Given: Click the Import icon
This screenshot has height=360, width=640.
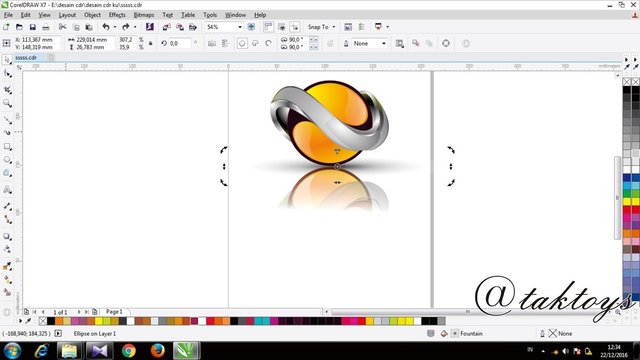Looking at the screenshot, I should pyautogui.click(x=167, y=27).
